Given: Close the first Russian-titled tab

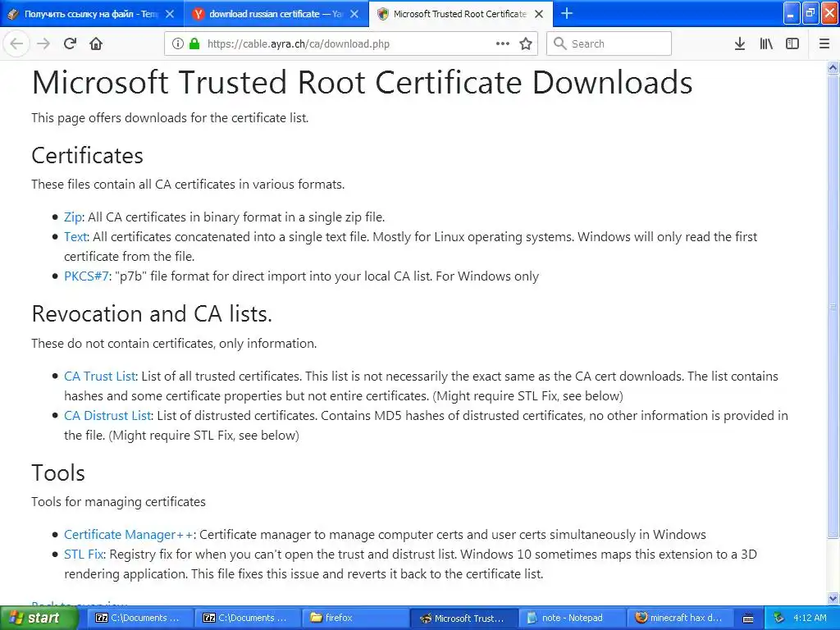Looking at the screenshot, I should 170,14.
